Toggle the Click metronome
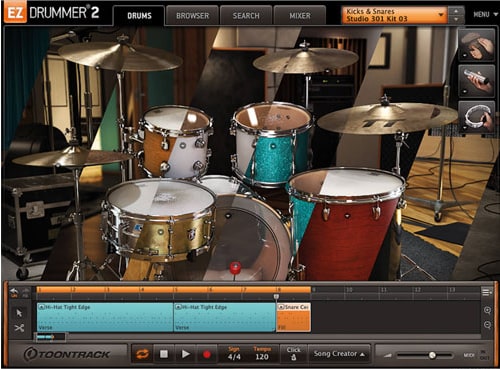The width and height of the screenshot is (500, 369). [x=293, y=354]
